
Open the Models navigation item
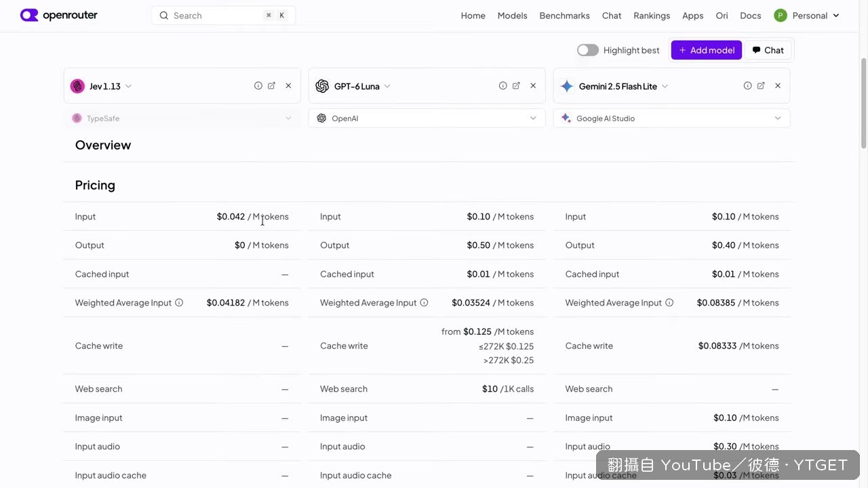click(512, 16)
